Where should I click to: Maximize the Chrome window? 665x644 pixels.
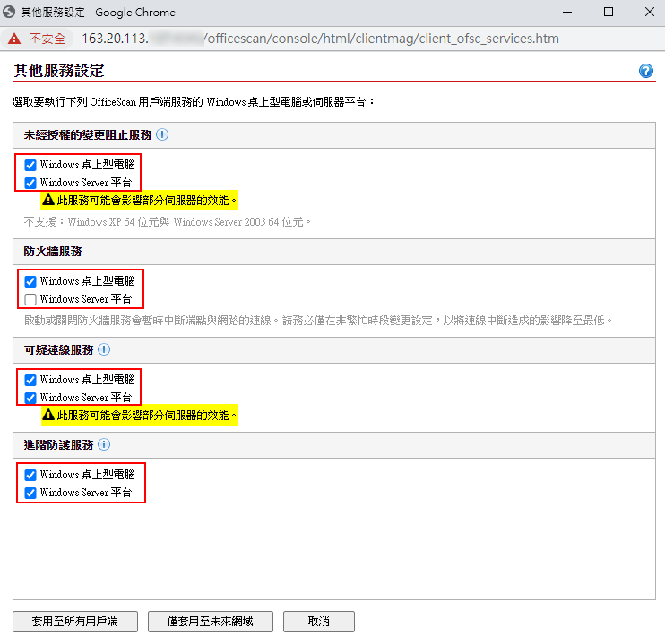(609, 12)
